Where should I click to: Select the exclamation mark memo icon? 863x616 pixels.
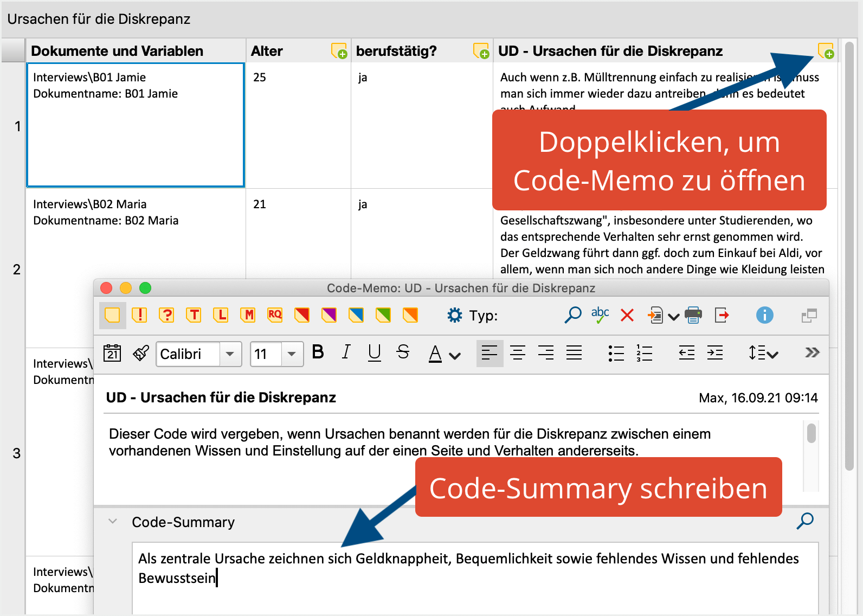139,315
